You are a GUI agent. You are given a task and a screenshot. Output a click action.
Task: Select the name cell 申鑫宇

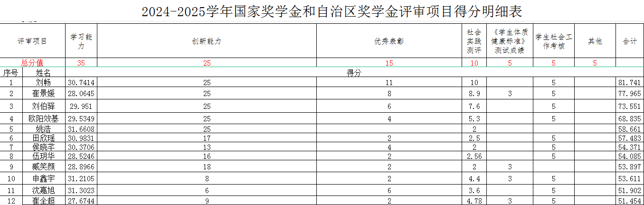43,178
